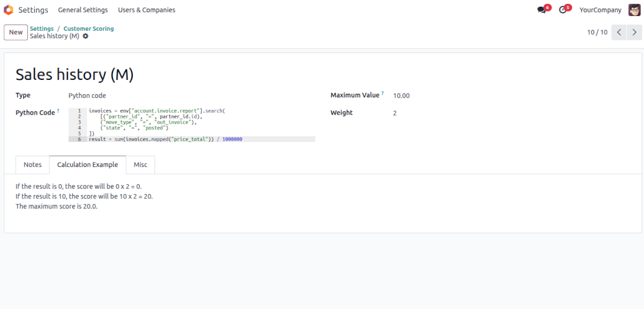Screen dimensions: 644x309
Task: Click code line with "partner_id"
Action: [x=152, y=117]
